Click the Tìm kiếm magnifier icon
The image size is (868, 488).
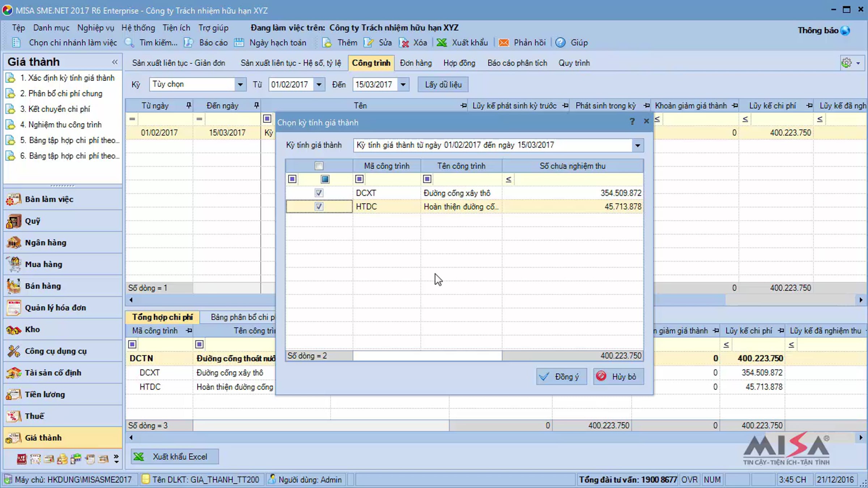[x=129, y=43]
